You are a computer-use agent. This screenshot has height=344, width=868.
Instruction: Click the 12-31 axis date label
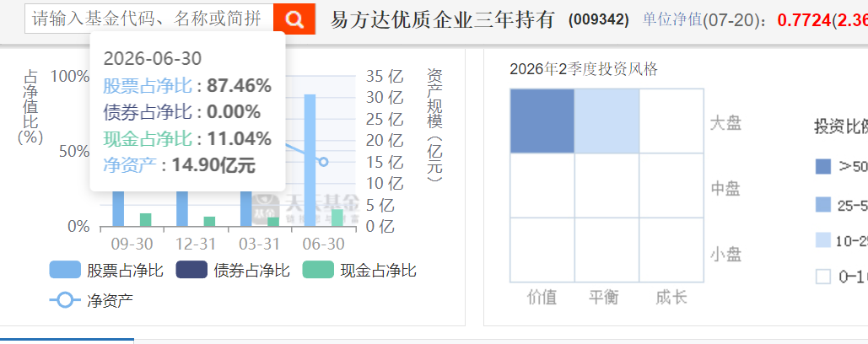(x=196, y=244)
